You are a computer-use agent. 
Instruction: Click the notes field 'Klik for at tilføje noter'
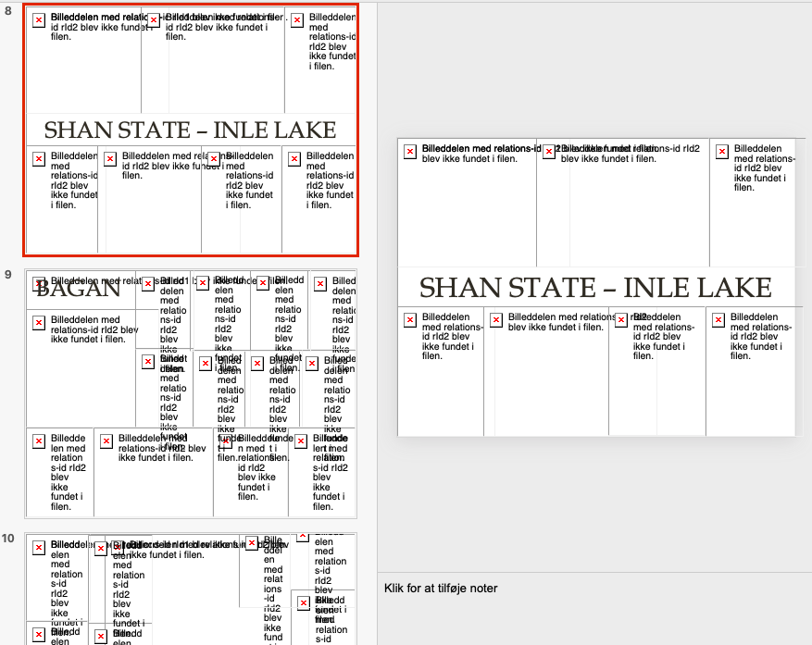click(x=441, y=588)
